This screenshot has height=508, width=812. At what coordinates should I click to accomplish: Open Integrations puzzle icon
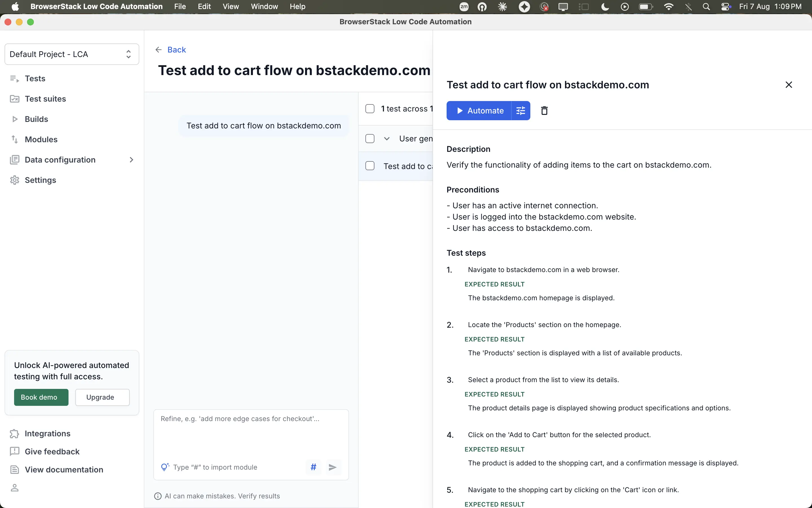click(x=14, y=433)
